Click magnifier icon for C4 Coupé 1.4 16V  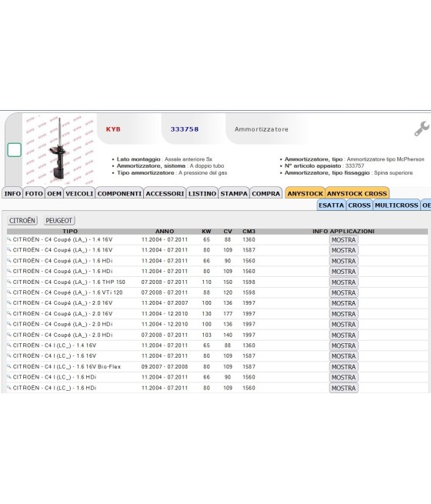[x=9, y=239]
